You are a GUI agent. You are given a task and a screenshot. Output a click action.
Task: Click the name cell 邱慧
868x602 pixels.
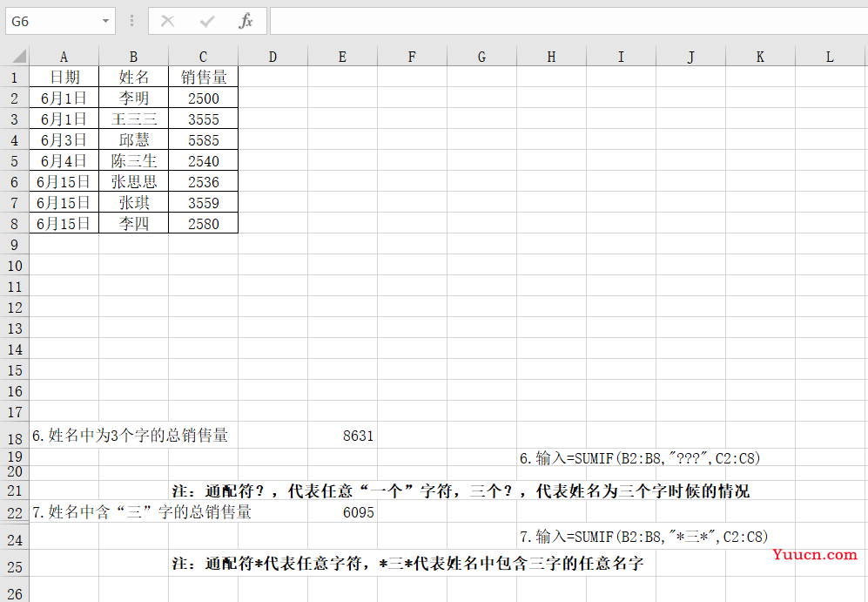133,139
